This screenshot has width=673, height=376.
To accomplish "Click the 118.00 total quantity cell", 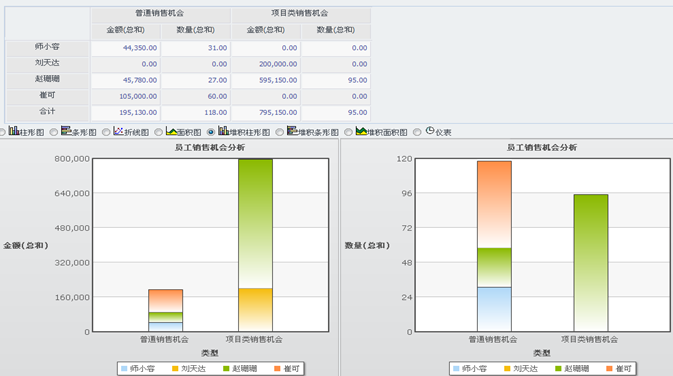I will coord(196,112).
